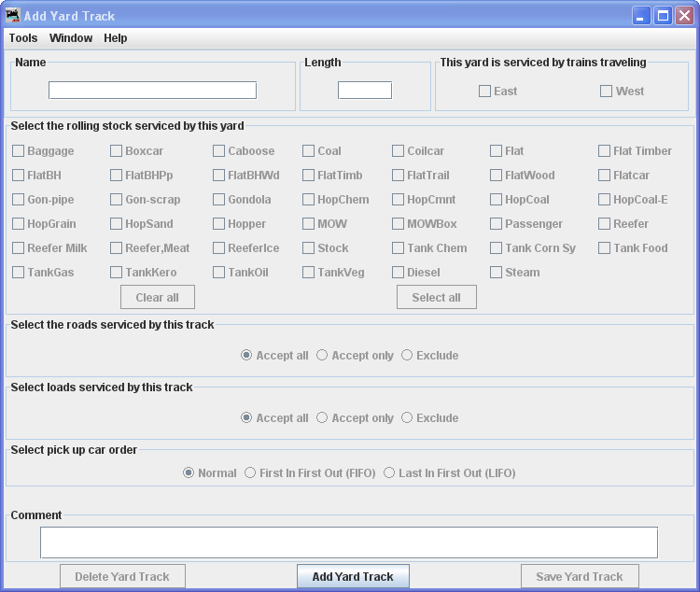Click the Add Yard Track button

click(x=353, y=577)
